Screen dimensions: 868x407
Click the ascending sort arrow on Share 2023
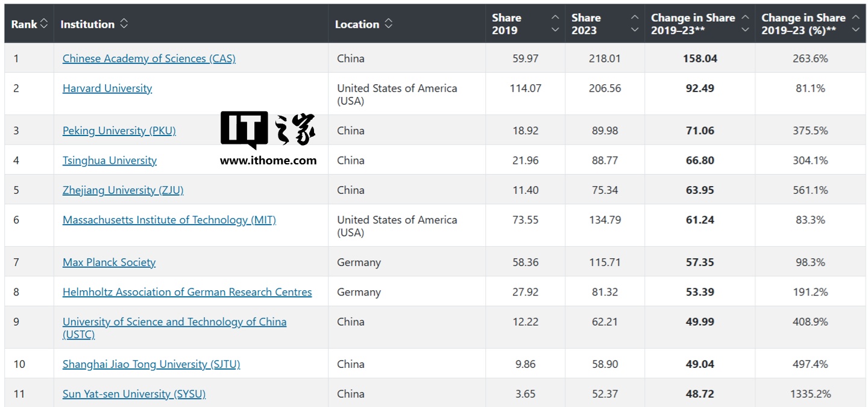(635, 17)
